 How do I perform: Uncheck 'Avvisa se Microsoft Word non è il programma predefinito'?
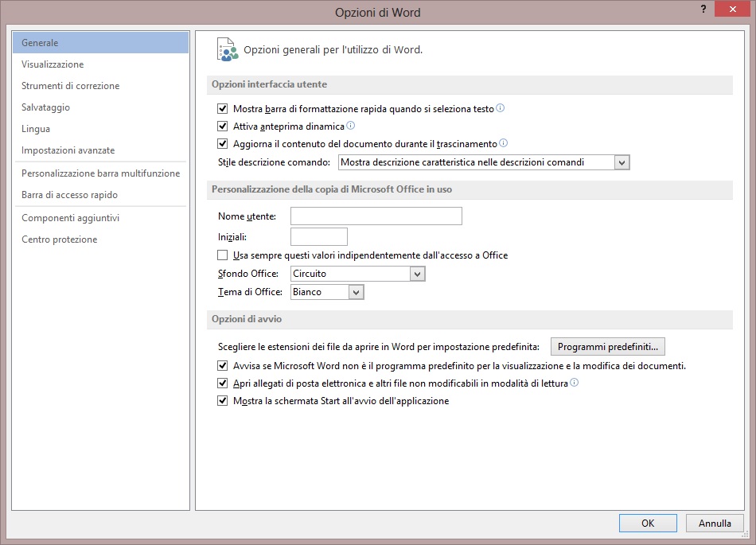pyautogui.click(x=222, y=366)
